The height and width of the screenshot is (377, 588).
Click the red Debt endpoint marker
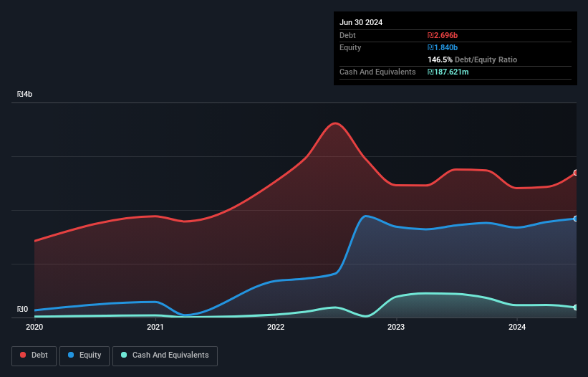[x=576, y=173]
